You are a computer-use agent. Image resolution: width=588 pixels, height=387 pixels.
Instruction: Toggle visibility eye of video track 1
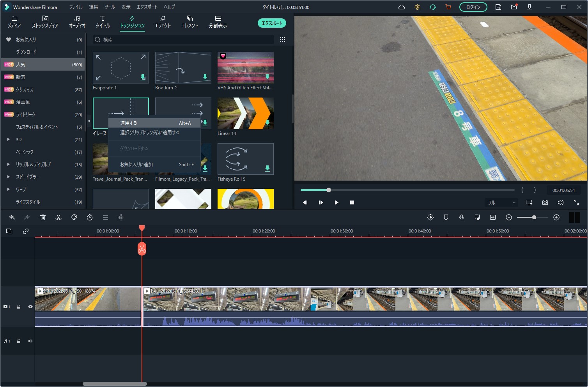30,307
